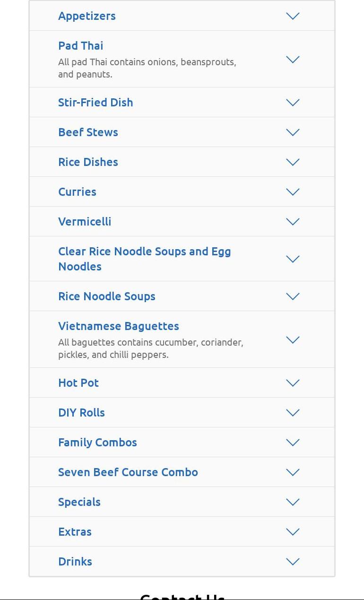Expand the Drinks chevron arrow
364x600 pixels.
tap(293, 562)
